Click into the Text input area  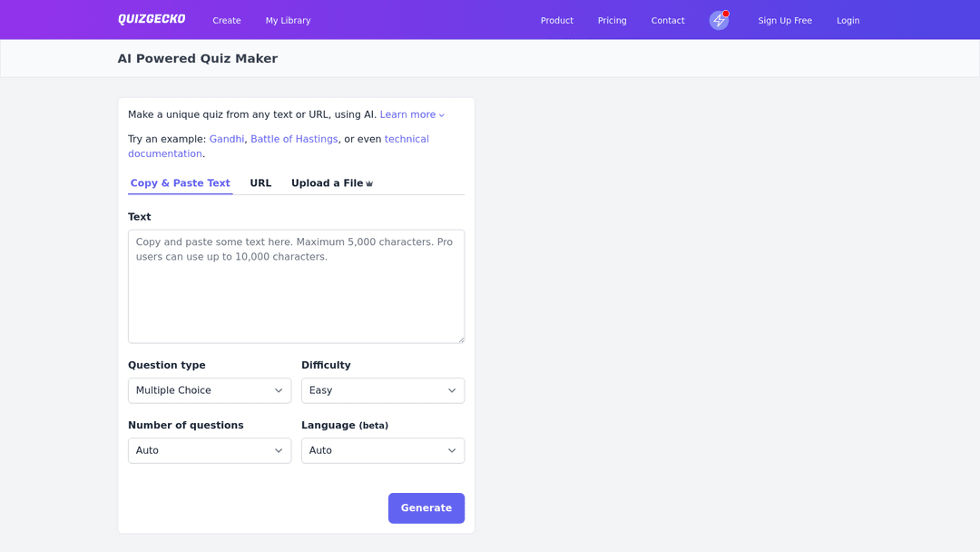pos(296,286)
